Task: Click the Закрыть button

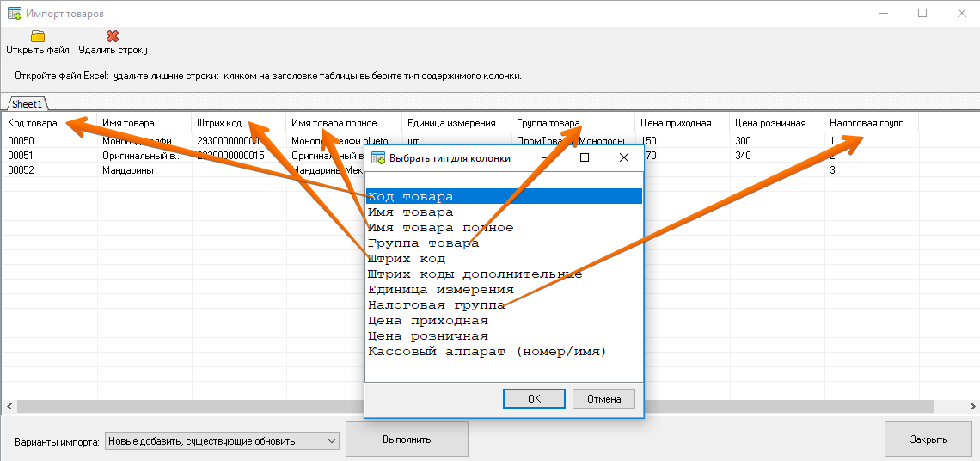Action: point(928,439)
